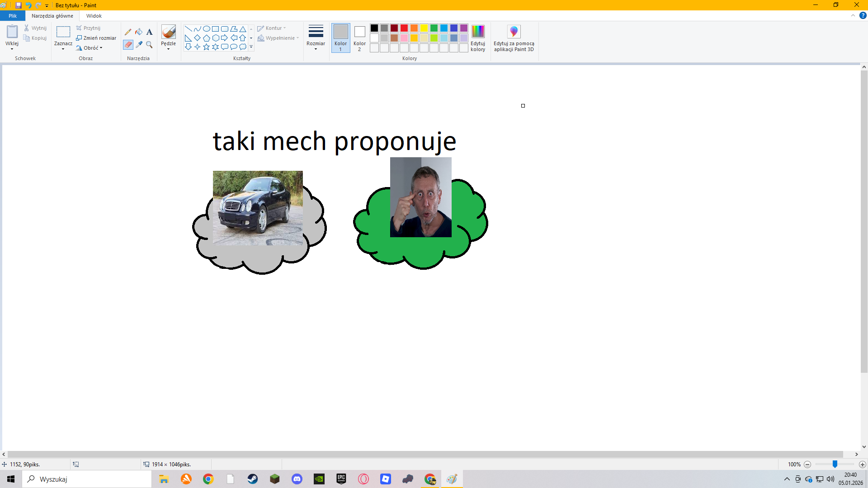Select the Eraser tool
The image size is (868, 488).
[x=128, y=45]
